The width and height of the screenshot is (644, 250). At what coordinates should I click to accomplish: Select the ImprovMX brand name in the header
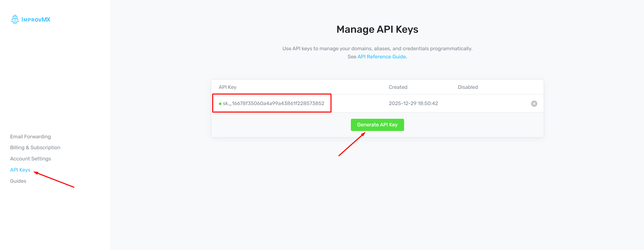pyautogui.click(x=36, y=19)
